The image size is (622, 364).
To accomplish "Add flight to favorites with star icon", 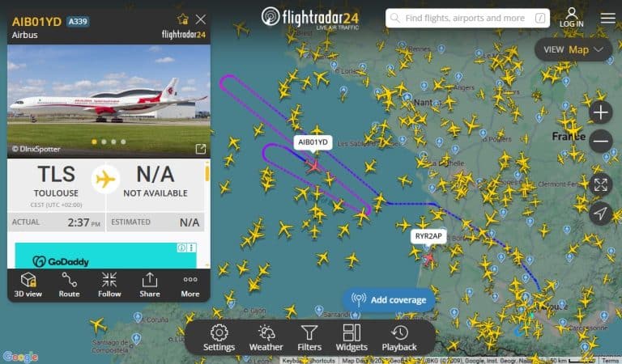I will [x=183, y=19].
